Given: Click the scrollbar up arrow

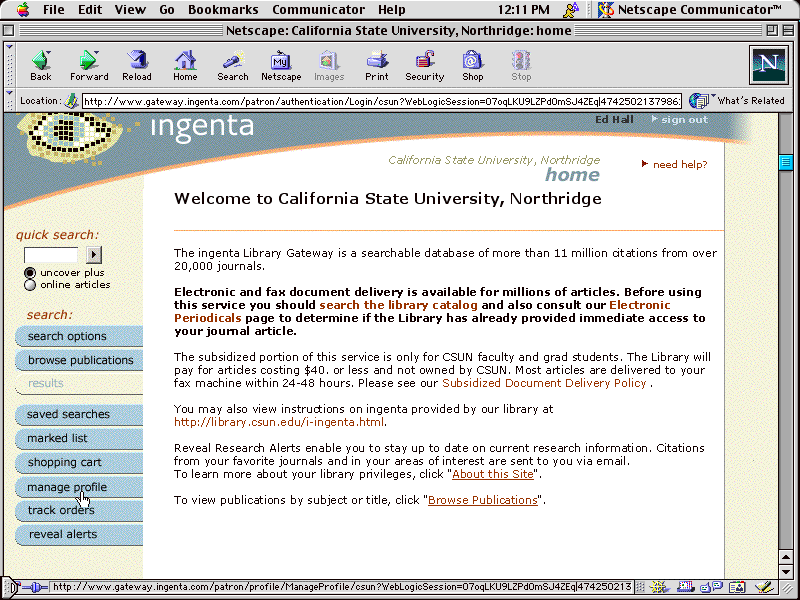Looking at the screenshot, I should [786, 557].
